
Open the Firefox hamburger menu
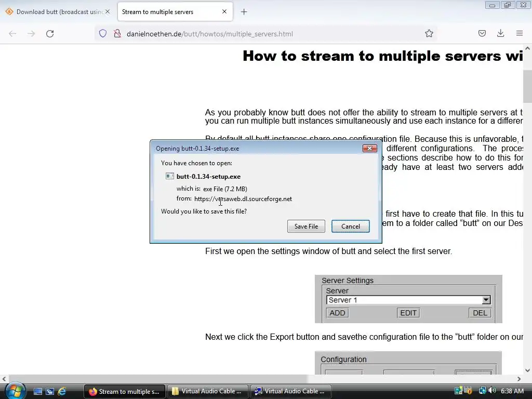point(520,33)
